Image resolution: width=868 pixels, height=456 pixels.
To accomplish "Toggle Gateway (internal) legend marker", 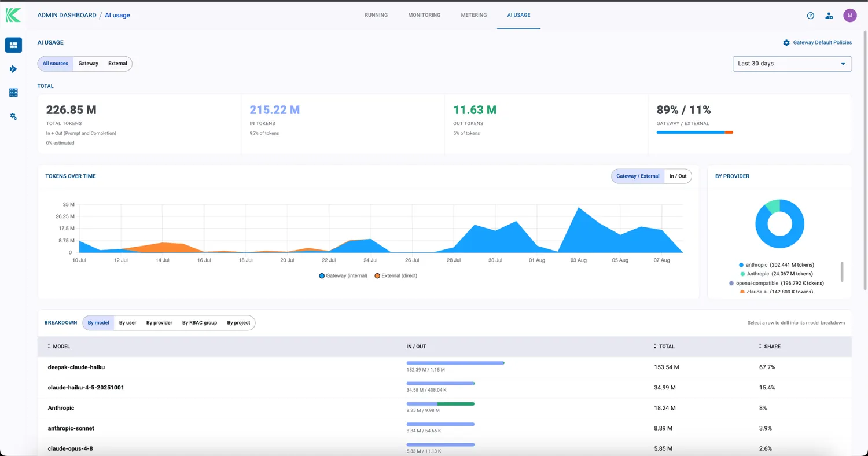I will click(322, 276).
